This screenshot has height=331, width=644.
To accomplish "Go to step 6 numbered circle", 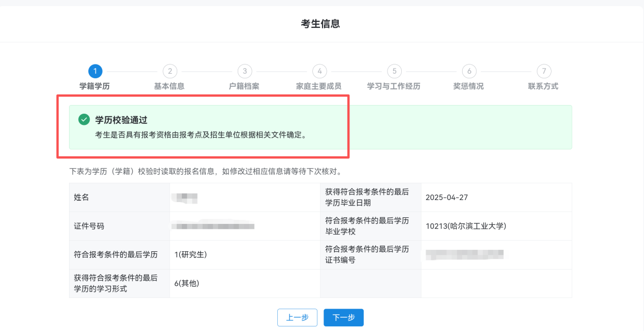I will coord(469,72).
